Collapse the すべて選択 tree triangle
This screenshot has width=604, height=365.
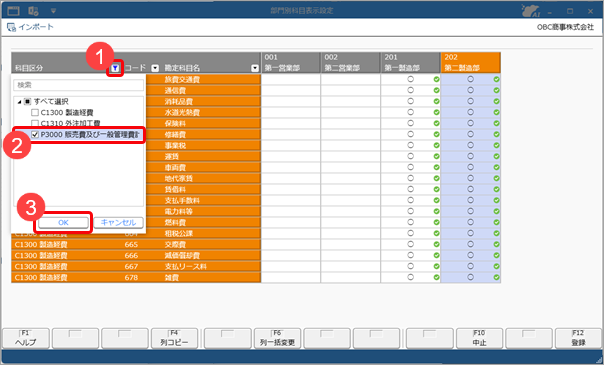(x=19, y=102)
